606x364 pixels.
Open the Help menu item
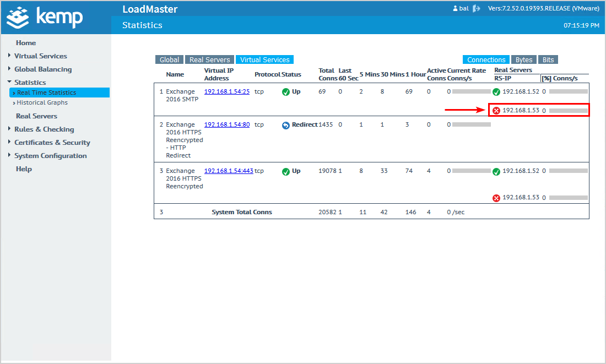[24, 169]
